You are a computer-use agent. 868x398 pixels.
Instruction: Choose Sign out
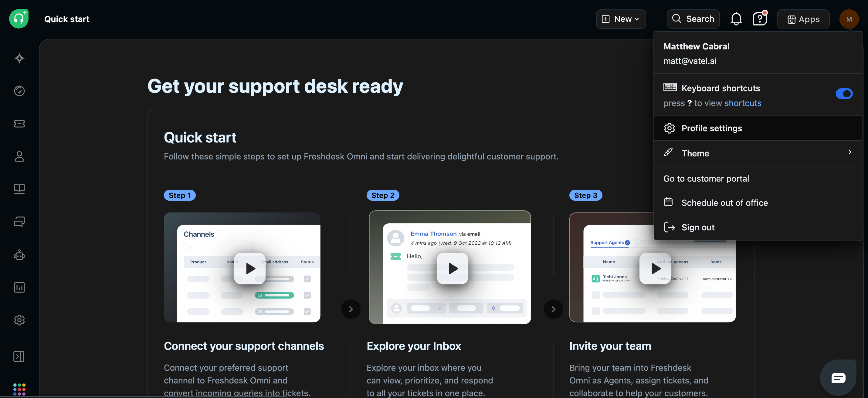pyautogui.click(x=698, y=227)
